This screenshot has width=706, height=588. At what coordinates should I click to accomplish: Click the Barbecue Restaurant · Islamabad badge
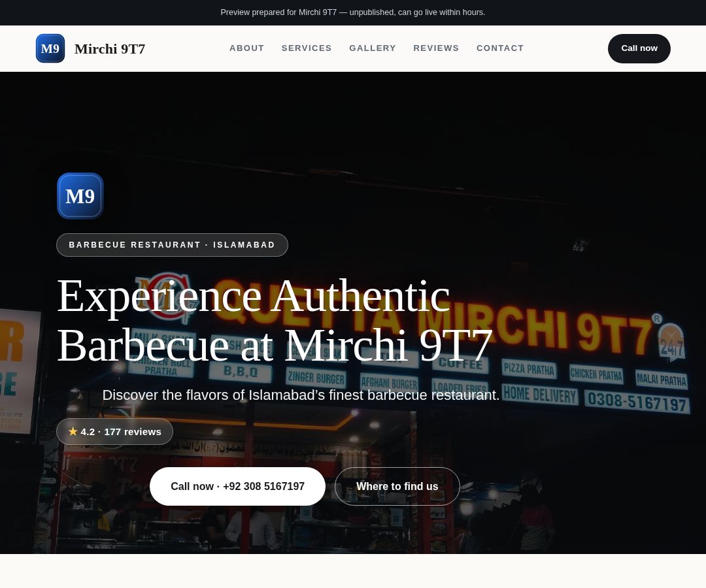coord(172,245)
